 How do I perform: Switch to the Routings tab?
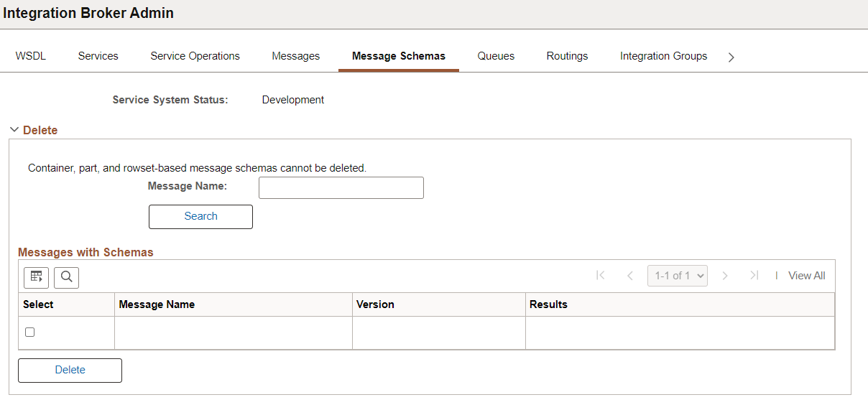(567, 56)
